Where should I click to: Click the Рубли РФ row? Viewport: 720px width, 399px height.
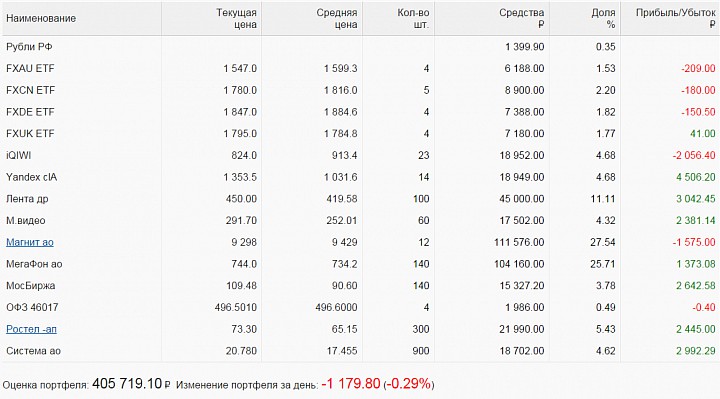pos(360,47)
